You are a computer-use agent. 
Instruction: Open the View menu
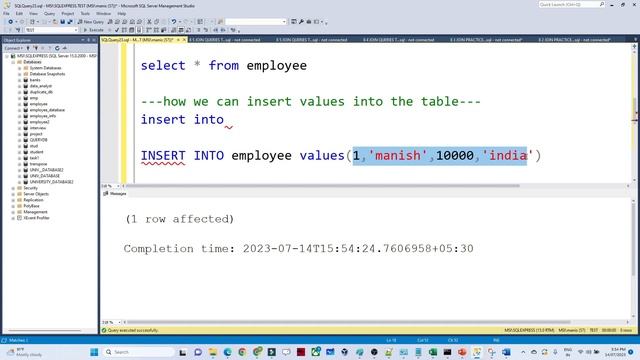[33, 13]
